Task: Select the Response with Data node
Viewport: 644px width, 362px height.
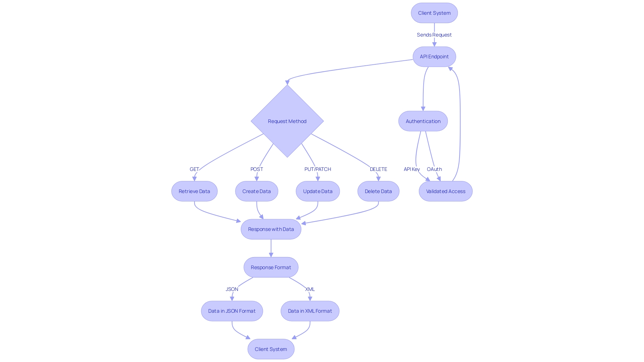Action: click(271, 229)
